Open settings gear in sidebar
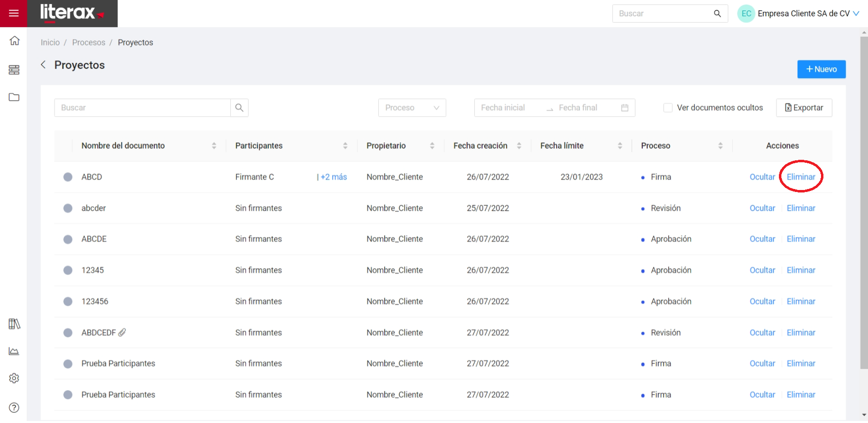 pyautogui.click(x=14, y=378)
